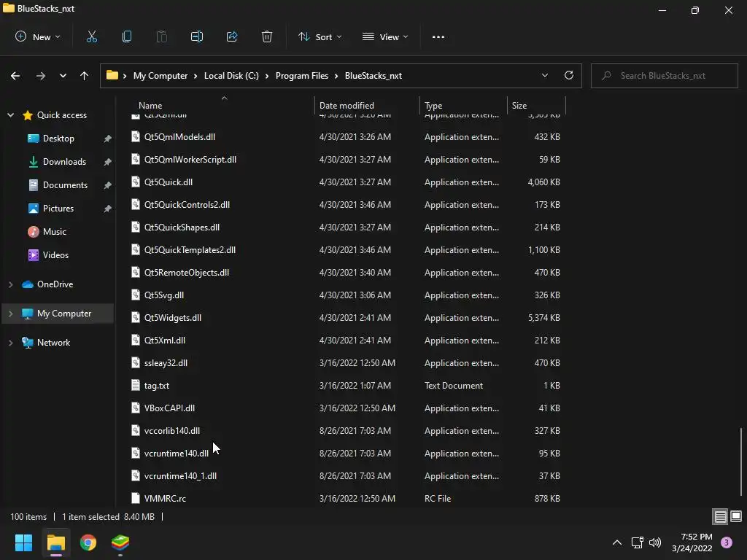
Task: Click the Paste clipboard icon
Action: click(162, 36)
